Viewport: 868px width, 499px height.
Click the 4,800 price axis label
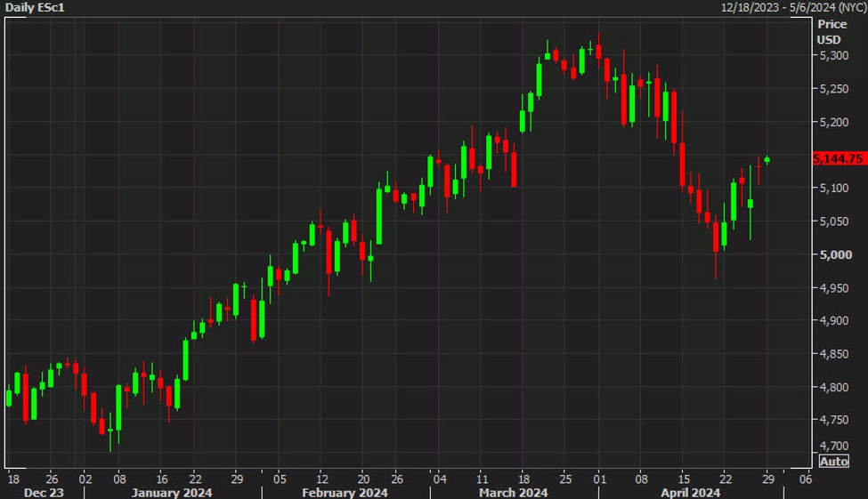click(833, 387)
